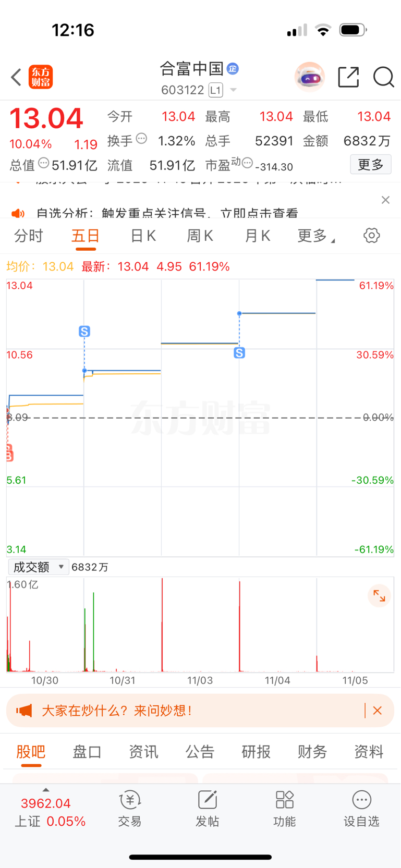Open the search magnifier icon

pyautogui.click(x=383, y=77)
